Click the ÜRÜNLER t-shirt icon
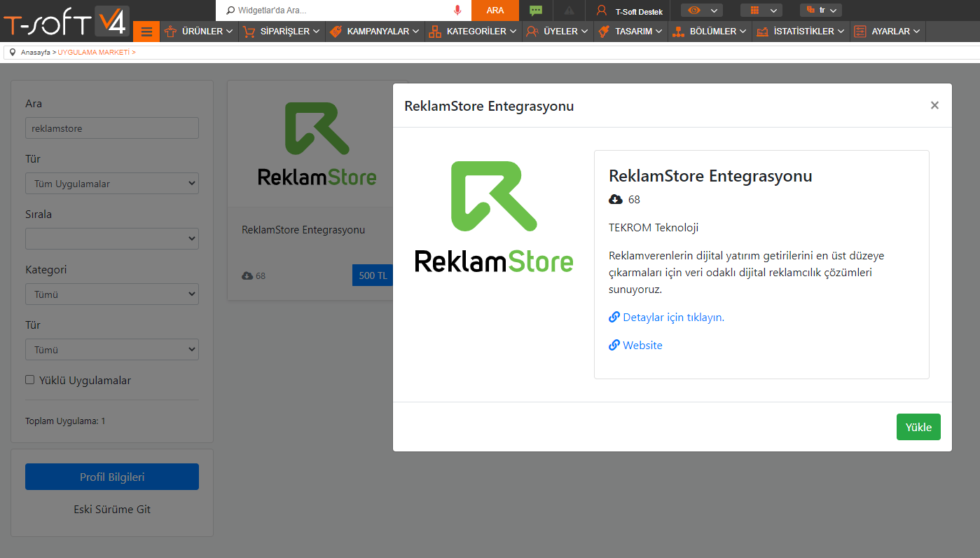Viewport: 980px width, 558px height. coord(170,32)
